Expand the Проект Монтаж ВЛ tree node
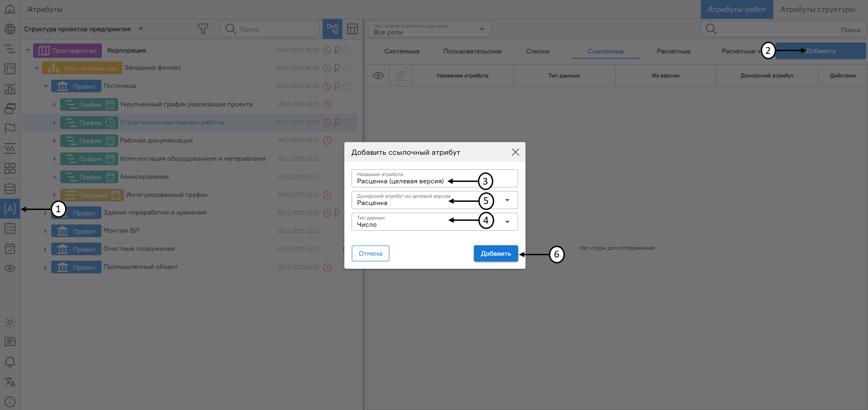 click(x=45, y=231)
